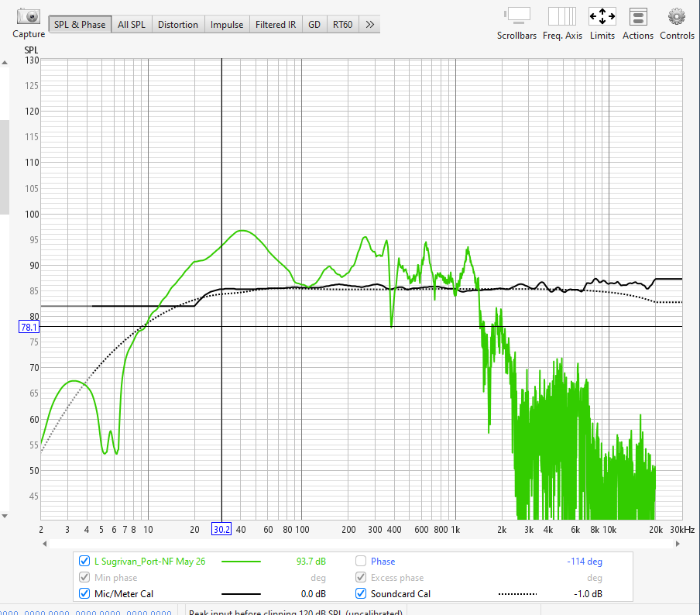Image resolution: width=700 pixels, height=615 pixels.
Task: Select the Impulse tab
Action: [x=227, y=25]
